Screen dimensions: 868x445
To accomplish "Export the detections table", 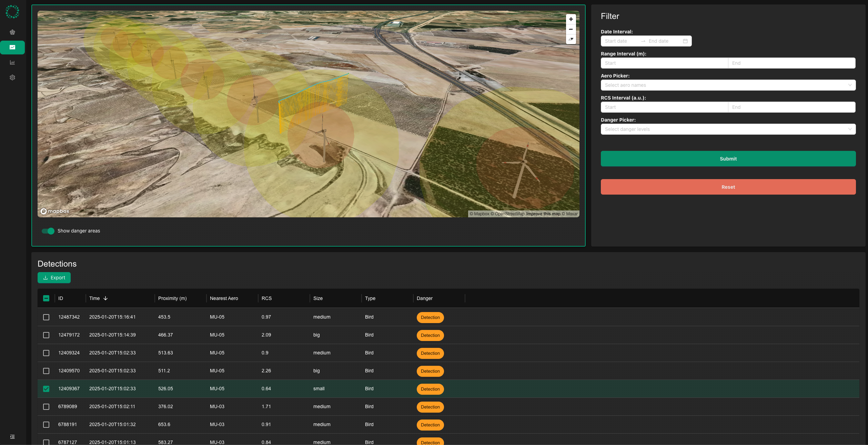I will click(54, 278).
